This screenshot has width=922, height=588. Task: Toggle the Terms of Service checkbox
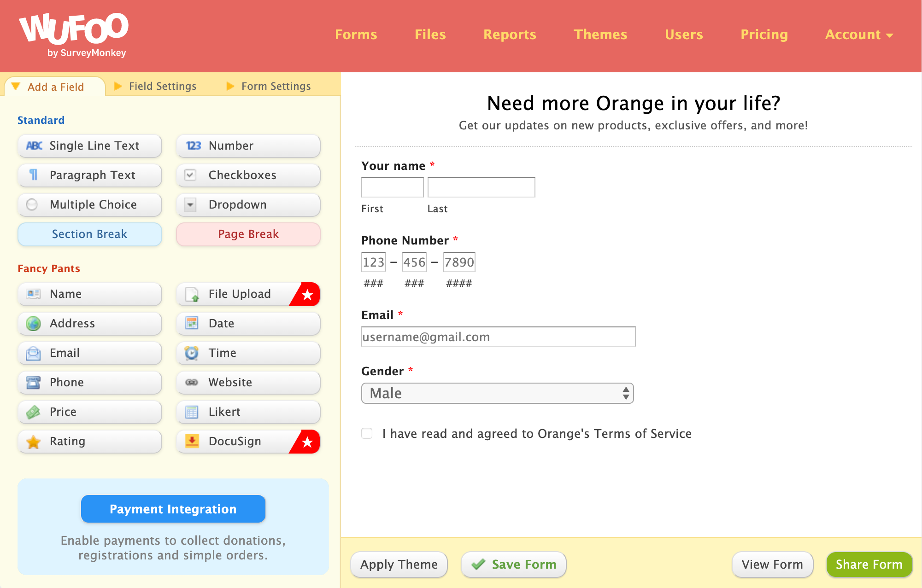pyautogui.click(x=368, y=433)
